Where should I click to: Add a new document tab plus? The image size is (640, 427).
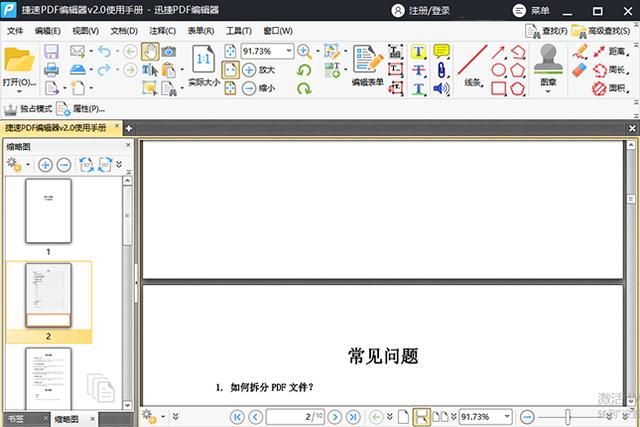[x=129, y=129]
